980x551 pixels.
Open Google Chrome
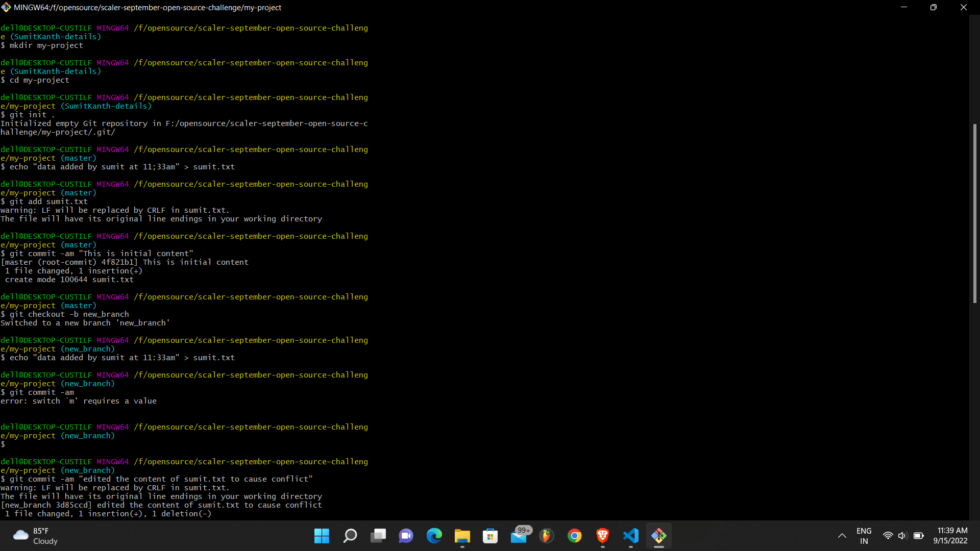[575, 536]
